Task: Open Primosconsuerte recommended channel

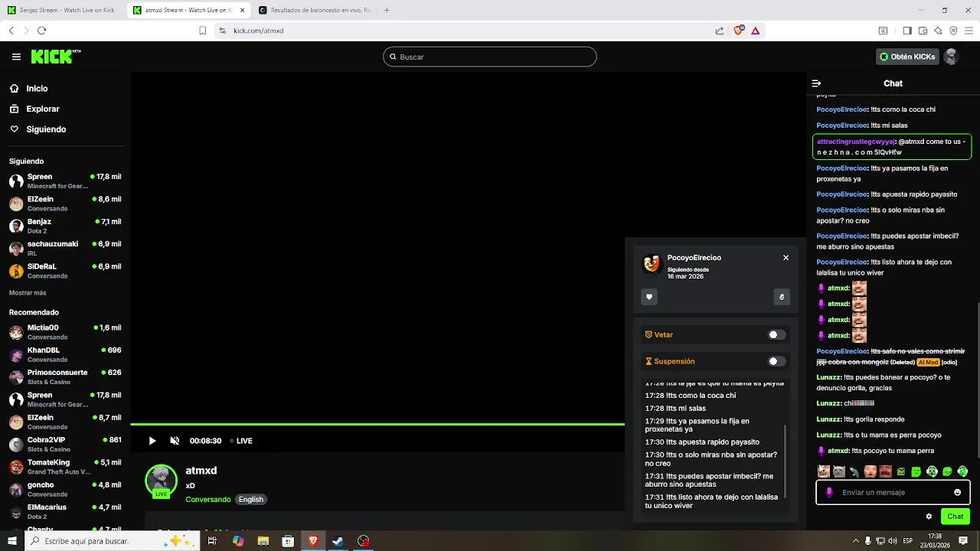Action: click(x=65, y=377)
